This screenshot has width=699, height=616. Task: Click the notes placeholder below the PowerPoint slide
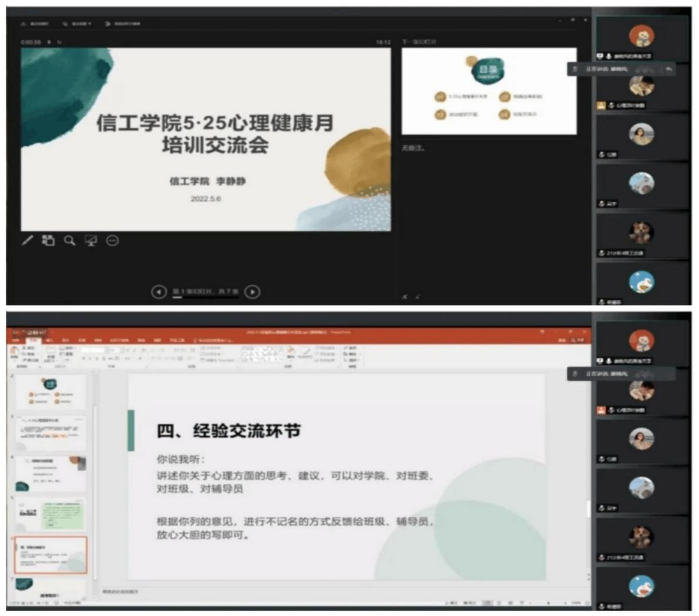(x=235, y=591)
